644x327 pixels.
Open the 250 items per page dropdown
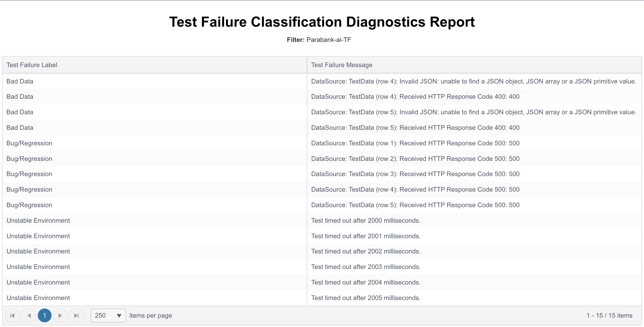click(x=108, y=316)
